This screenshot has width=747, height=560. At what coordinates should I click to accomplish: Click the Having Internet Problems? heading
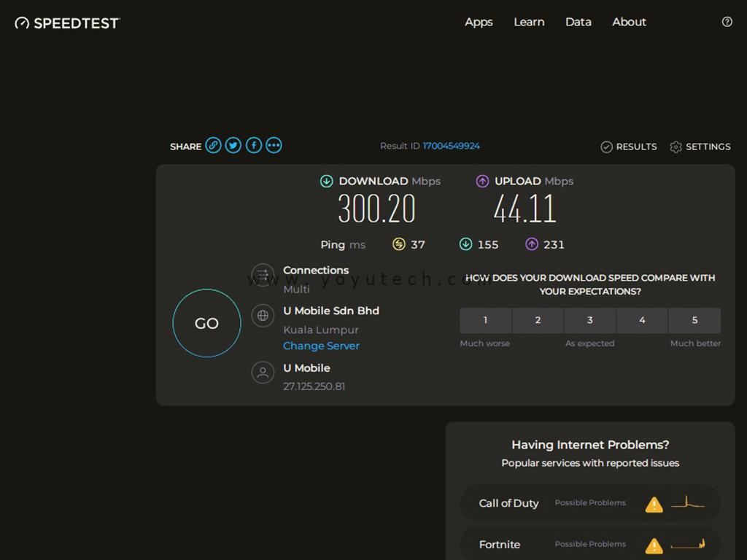590,445
